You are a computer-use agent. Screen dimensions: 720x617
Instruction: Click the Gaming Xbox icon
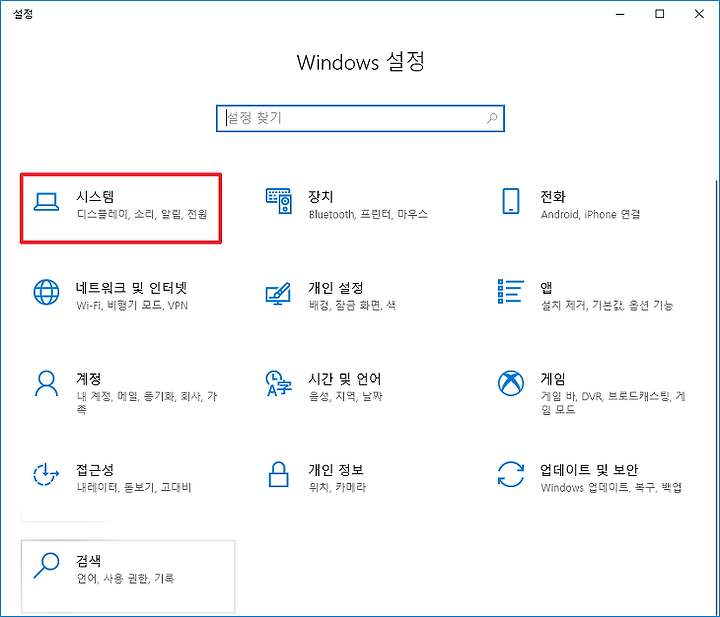(x=511, y=383)
